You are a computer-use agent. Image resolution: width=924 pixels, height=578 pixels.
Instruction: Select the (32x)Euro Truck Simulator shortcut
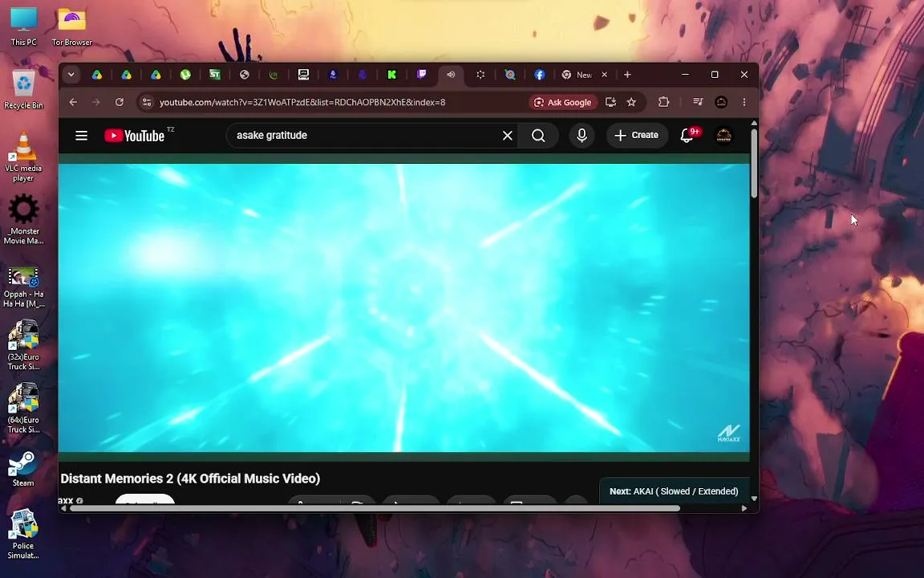pos(23,346)
